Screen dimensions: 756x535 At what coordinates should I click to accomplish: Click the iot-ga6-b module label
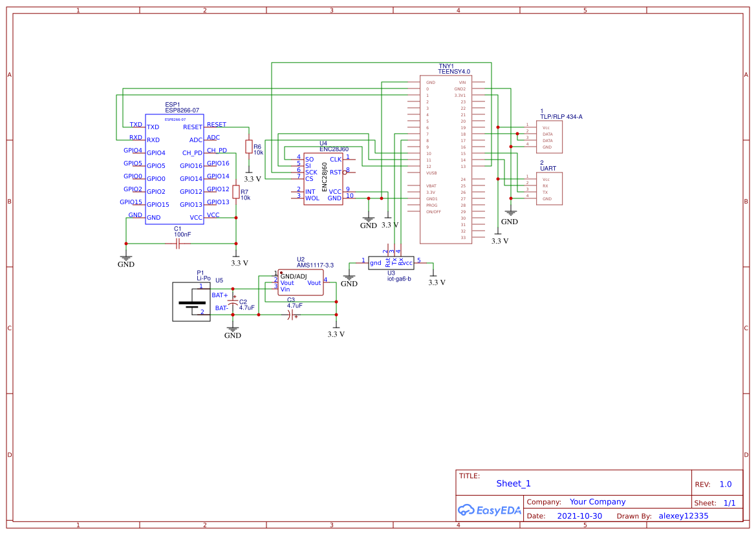click(399, 279)
